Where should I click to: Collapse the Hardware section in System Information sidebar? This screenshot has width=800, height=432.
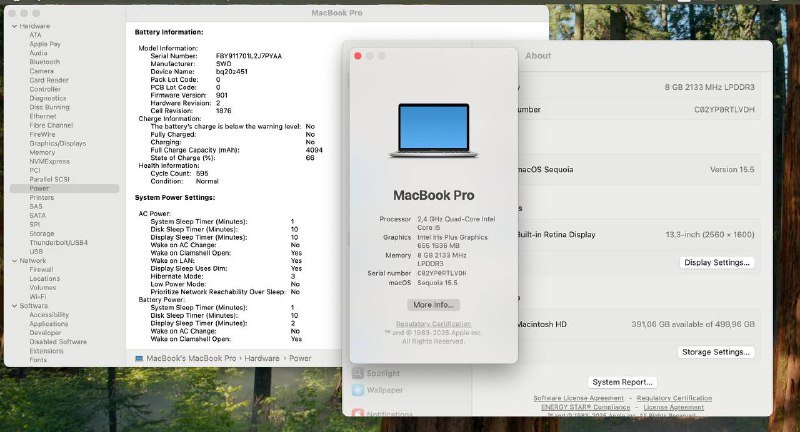point(15,26)
